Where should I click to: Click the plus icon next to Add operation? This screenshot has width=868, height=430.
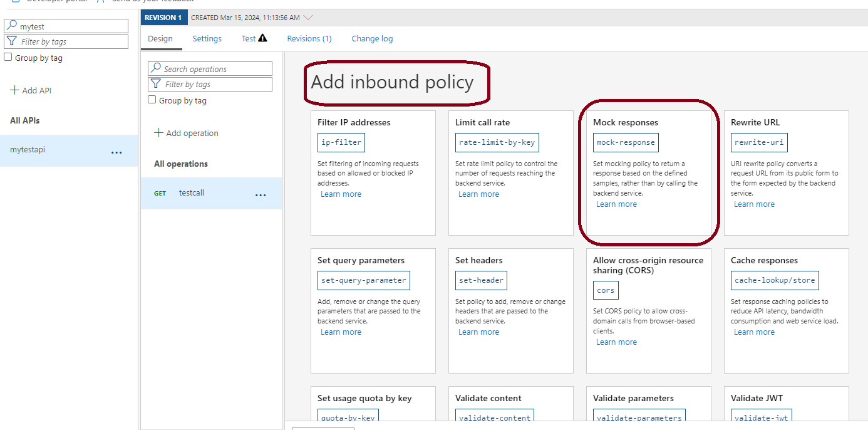[158, 133]
